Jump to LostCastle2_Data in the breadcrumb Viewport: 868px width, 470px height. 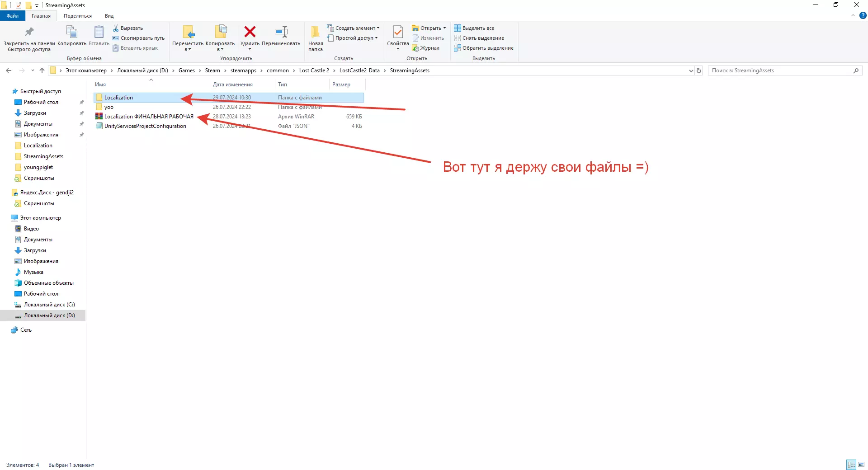[359, 70]
